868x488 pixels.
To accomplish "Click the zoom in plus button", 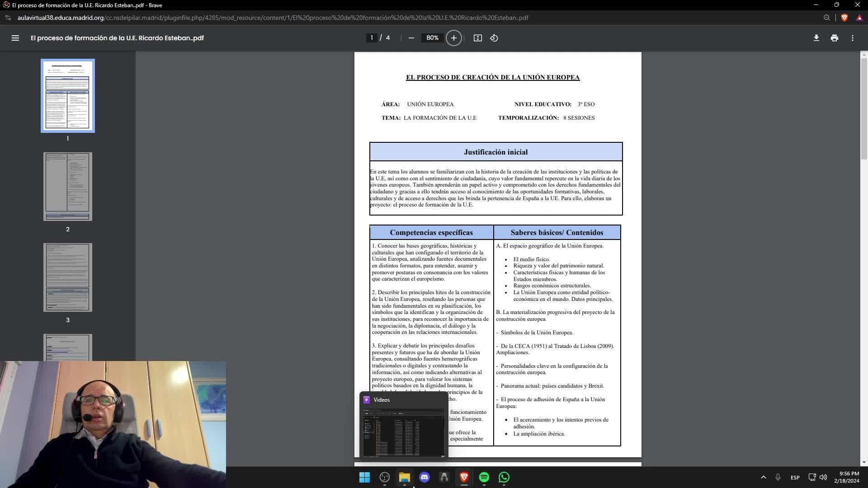I will (453, 38).
